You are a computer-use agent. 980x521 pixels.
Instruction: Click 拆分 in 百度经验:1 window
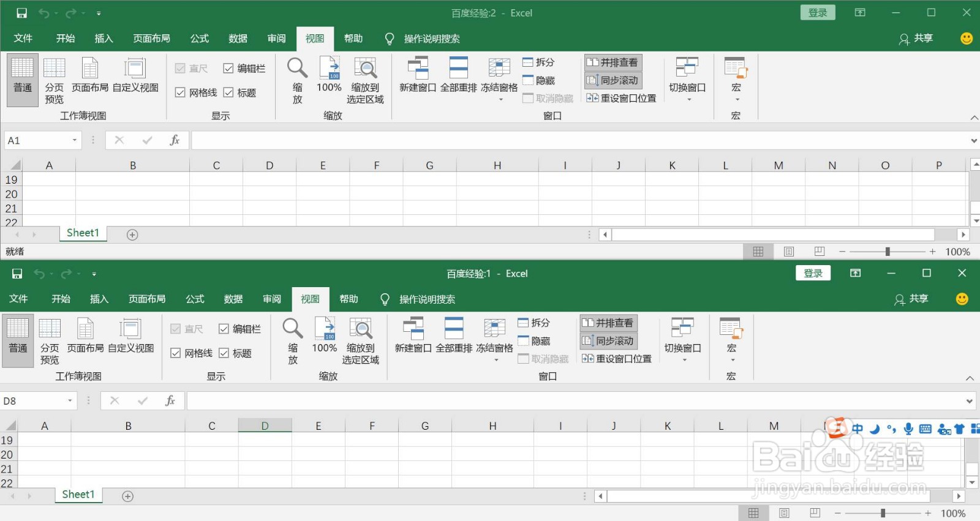click(x=534, y=323)
